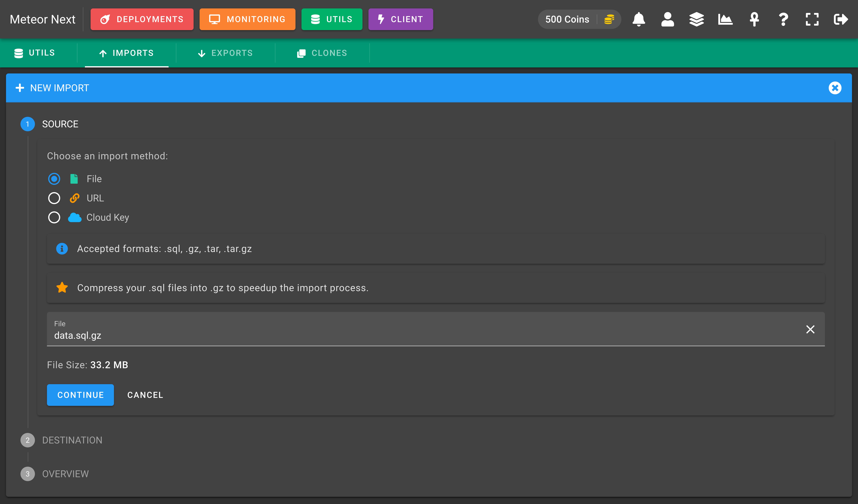The height and width of the screenshot is (504, 858).
Task: Click the plus icon next to New Import
Action: (20, 88)
